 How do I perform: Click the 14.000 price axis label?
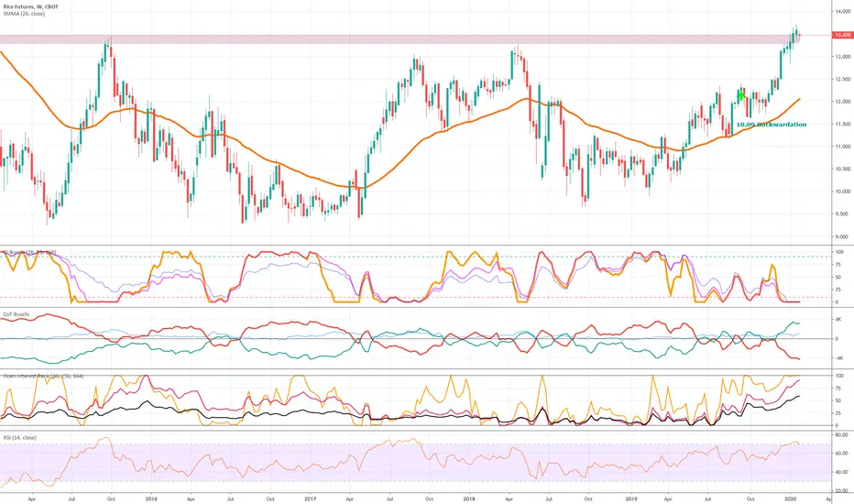[843, 11]
